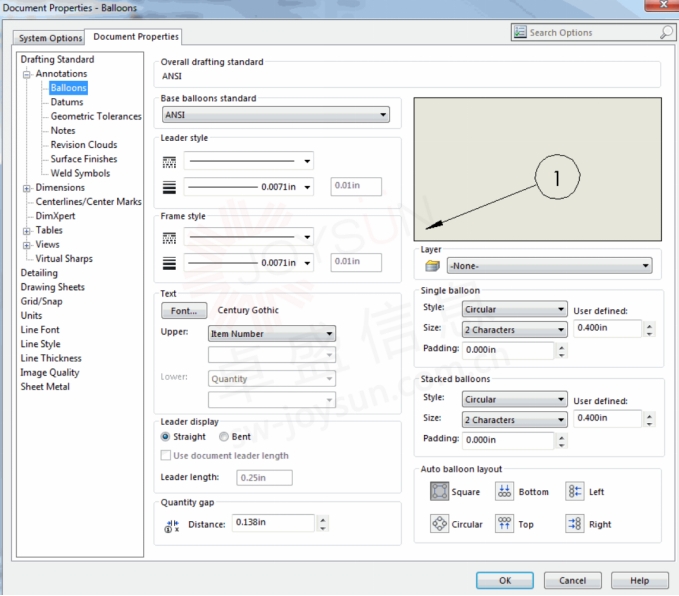Image resolution: width=679 pixels, height=596 pixels.
Task: Click the Frame style line thickness icon
Action: [169, 263]
